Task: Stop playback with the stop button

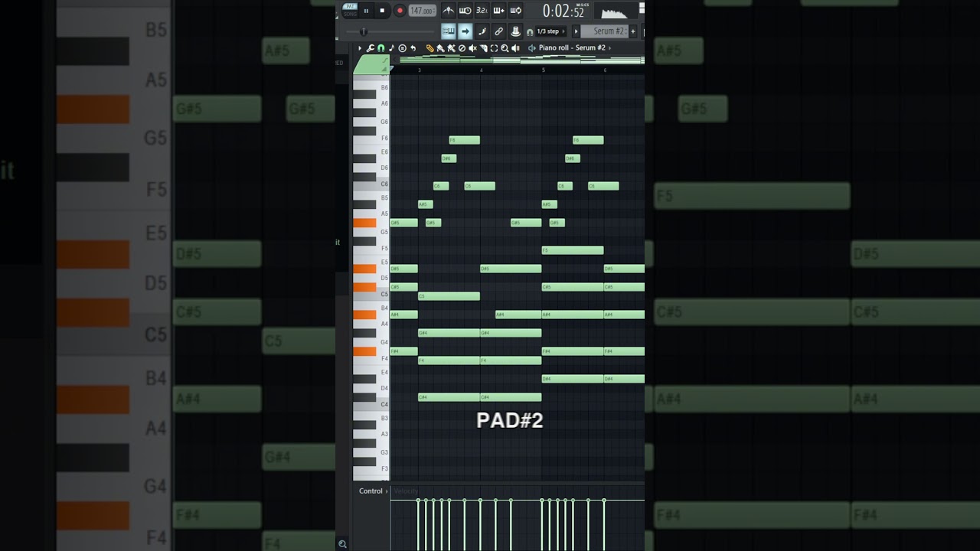Action: click(x=382, y=11)
